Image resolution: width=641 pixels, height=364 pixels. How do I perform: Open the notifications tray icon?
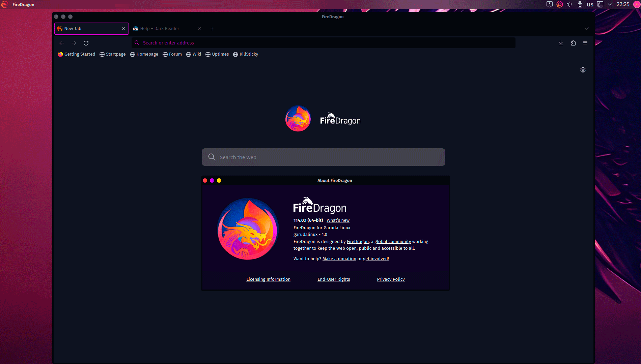(x=550, y=4)
